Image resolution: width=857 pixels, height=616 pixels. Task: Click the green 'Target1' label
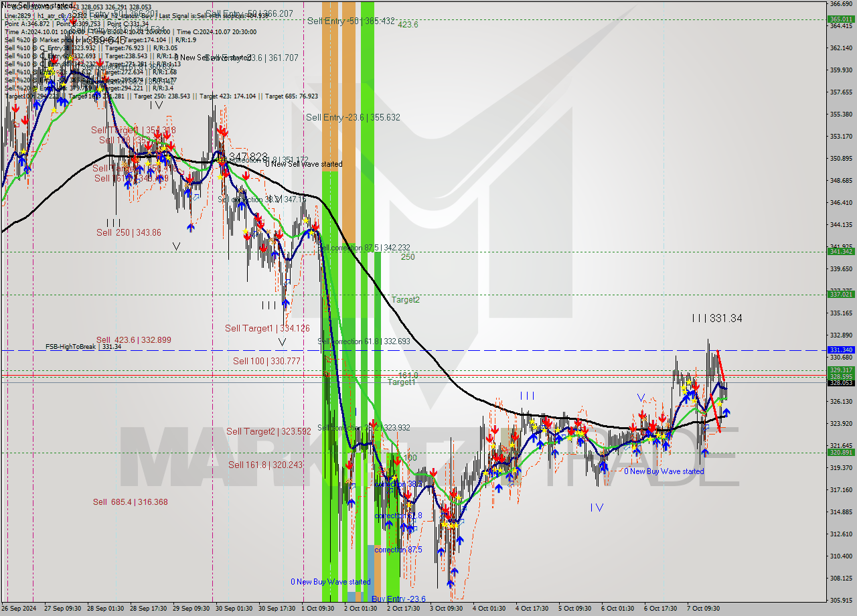(x=402, y=382)
